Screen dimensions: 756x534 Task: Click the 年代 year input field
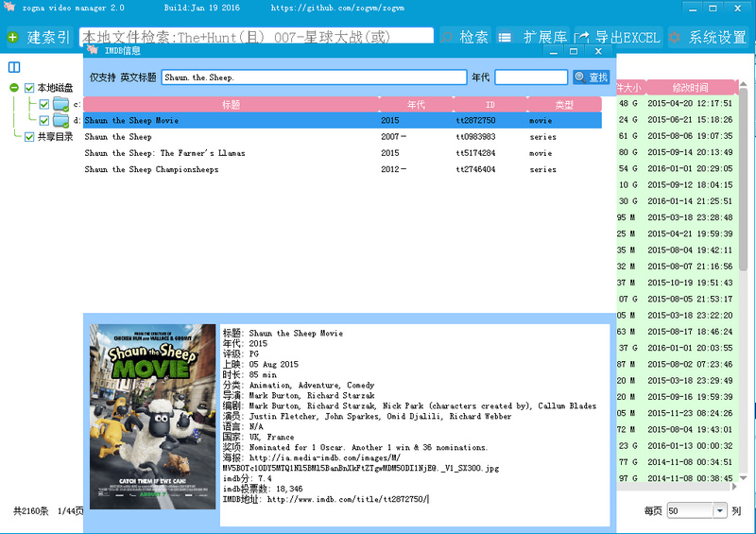[x=530, y=78]
